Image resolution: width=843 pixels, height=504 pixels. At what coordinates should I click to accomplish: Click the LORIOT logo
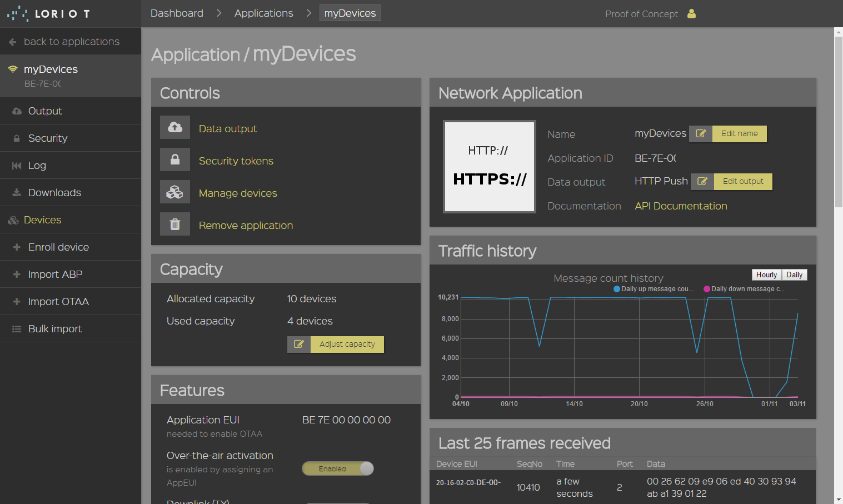point(48,13)
